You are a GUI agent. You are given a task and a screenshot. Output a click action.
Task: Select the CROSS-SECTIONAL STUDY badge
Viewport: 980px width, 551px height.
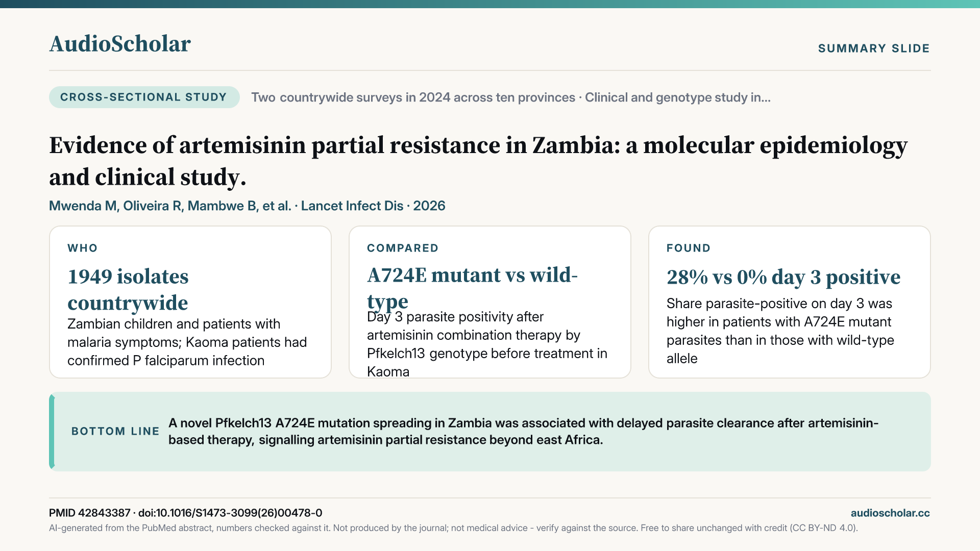tap(144, 97)
